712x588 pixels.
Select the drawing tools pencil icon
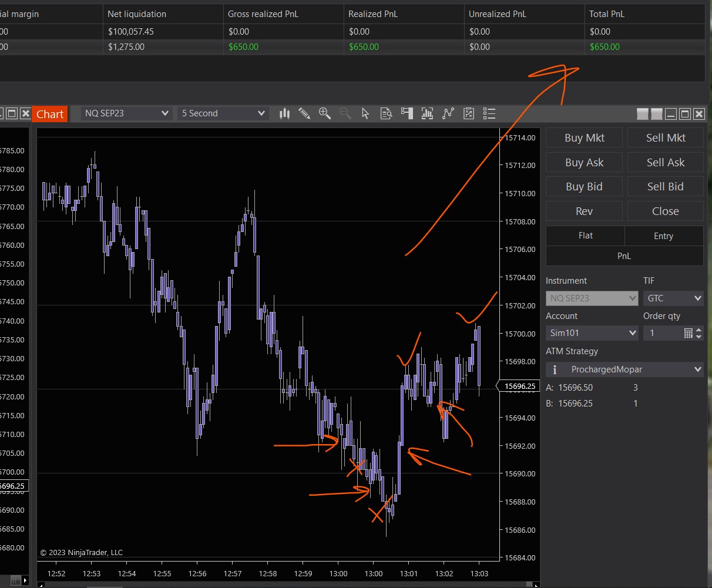click(304, 113)
